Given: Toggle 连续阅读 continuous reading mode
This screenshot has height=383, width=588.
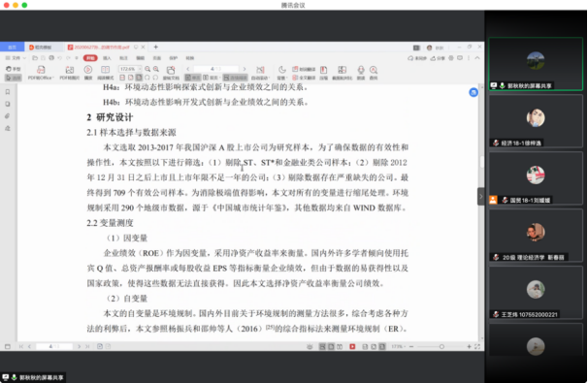Looking at the screenshot, I should point(236,78).
